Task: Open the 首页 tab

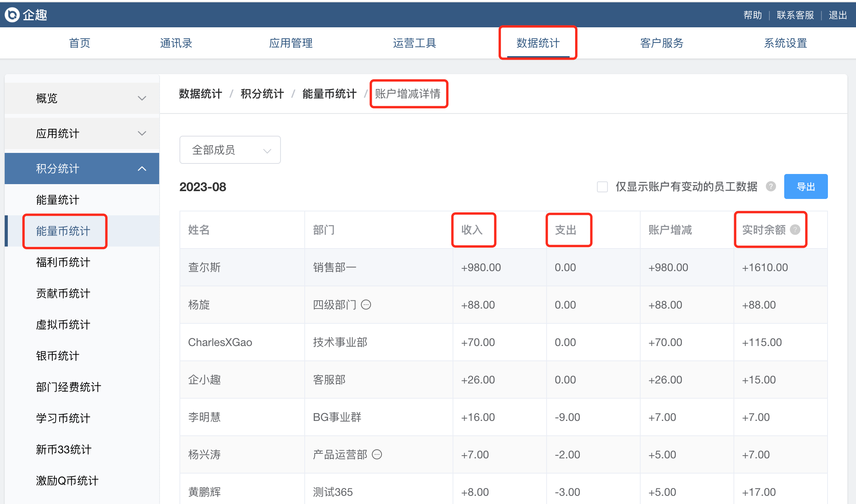Action: tap(80, 43)
